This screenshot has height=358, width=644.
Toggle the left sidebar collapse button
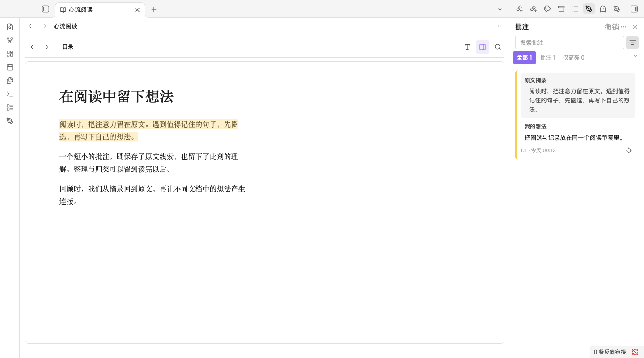pos(46,9)
